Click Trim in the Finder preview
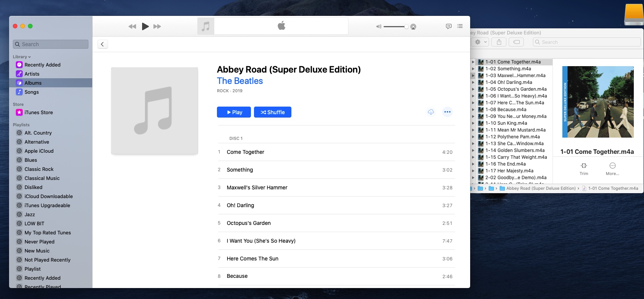This screenshot has width=644, height=299. [584, 169]
